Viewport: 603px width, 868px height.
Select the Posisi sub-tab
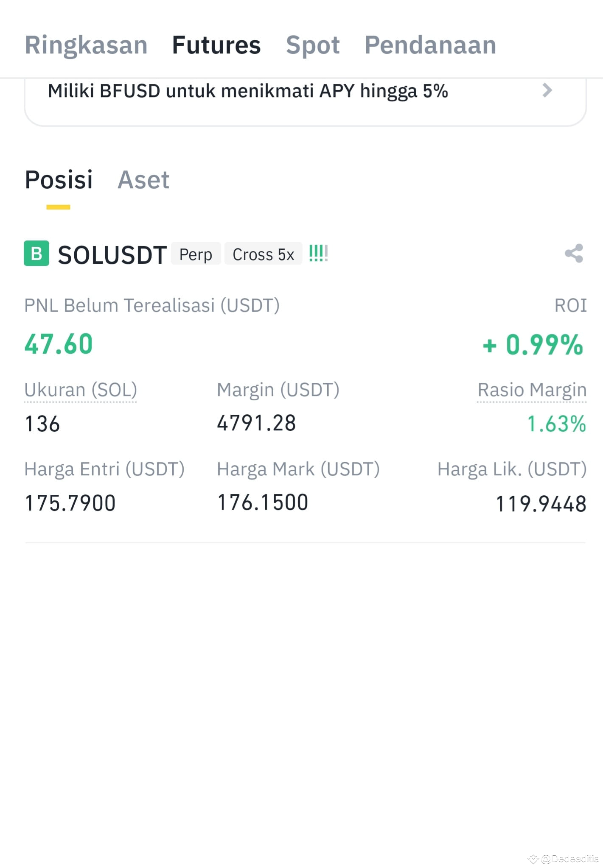point(59,180)
